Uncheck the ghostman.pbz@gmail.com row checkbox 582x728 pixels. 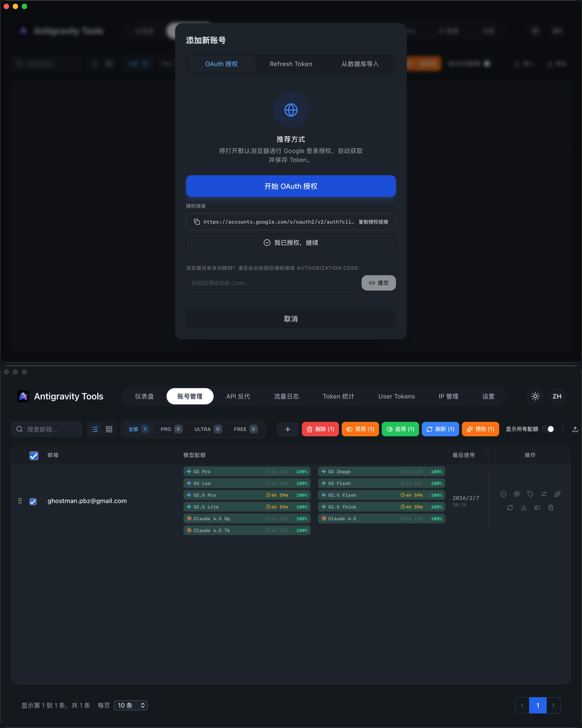pyautogui.click(x=33, y=501)
